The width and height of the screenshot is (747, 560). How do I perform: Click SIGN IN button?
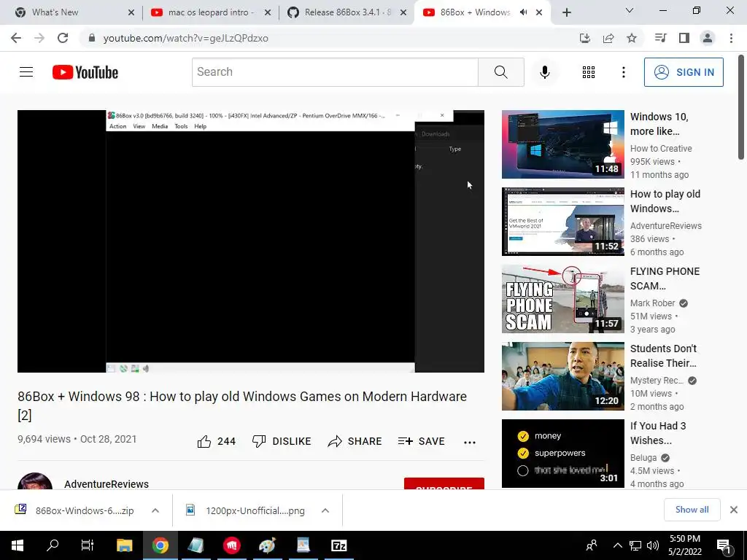(x=684, y=72)
